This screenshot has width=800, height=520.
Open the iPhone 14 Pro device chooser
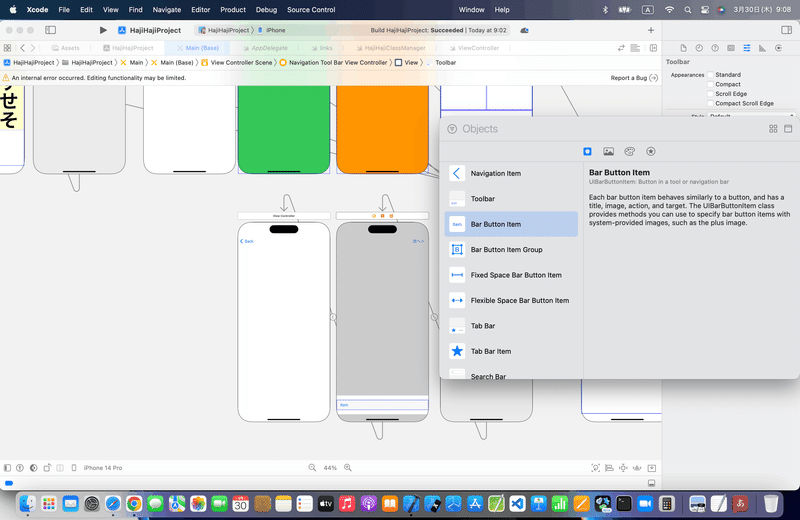98,467
